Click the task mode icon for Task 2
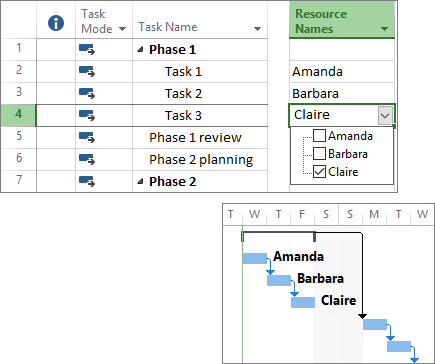This screenshot has height=364, width=435. (87, 93)
